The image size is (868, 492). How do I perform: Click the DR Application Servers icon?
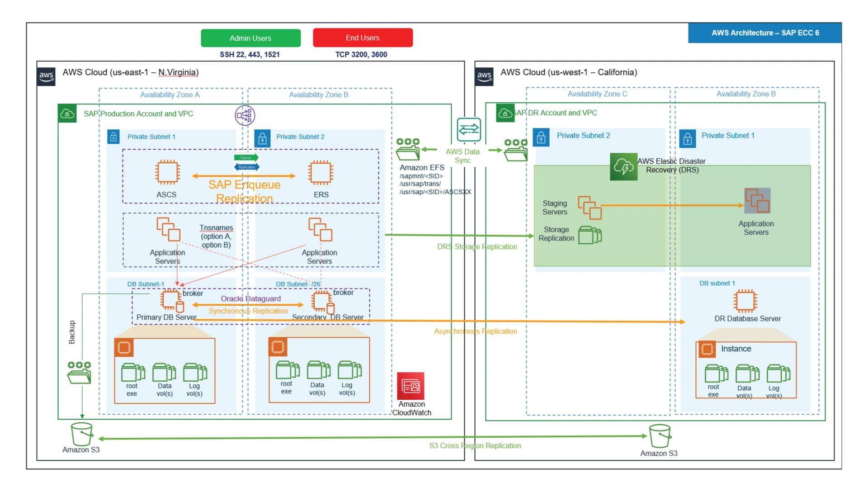pos(757,201)
